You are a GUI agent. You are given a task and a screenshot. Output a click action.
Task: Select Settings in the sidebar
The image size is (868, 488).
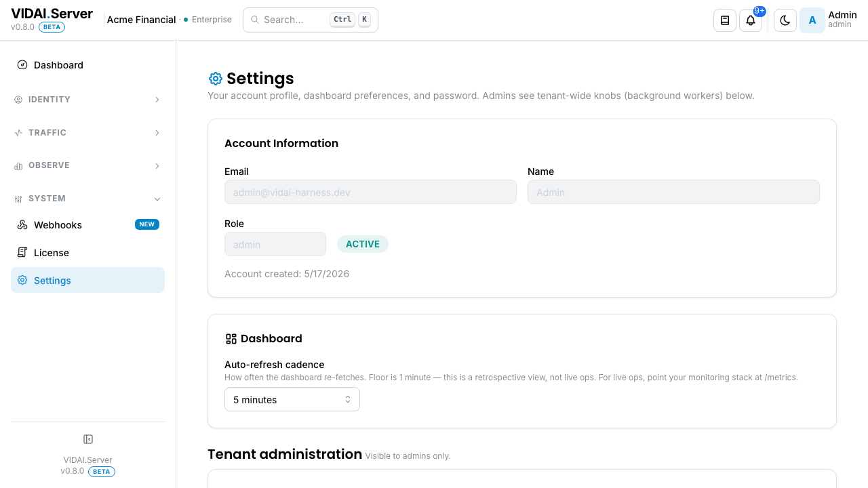coord(87,280)
